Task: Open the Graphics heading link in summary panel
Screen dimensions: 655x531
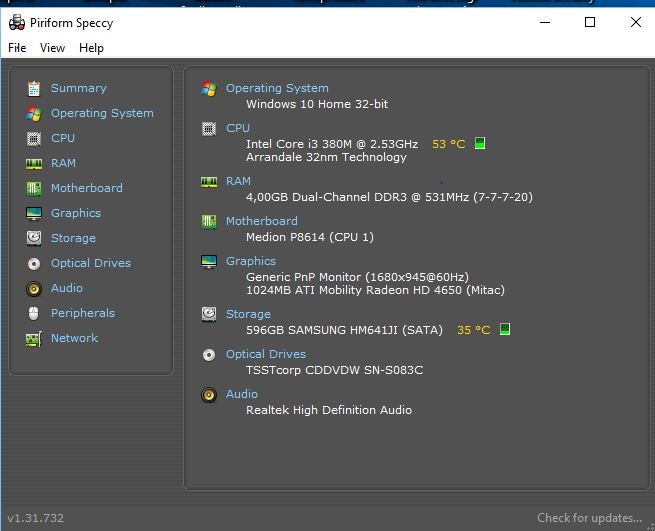Action: tap(250, 261)
